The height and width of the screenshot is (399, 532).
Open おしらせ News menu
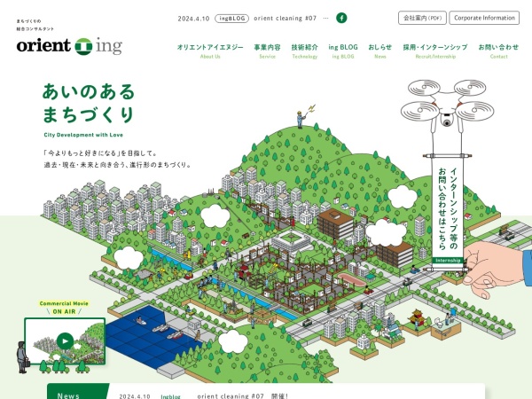coord(380,51)
